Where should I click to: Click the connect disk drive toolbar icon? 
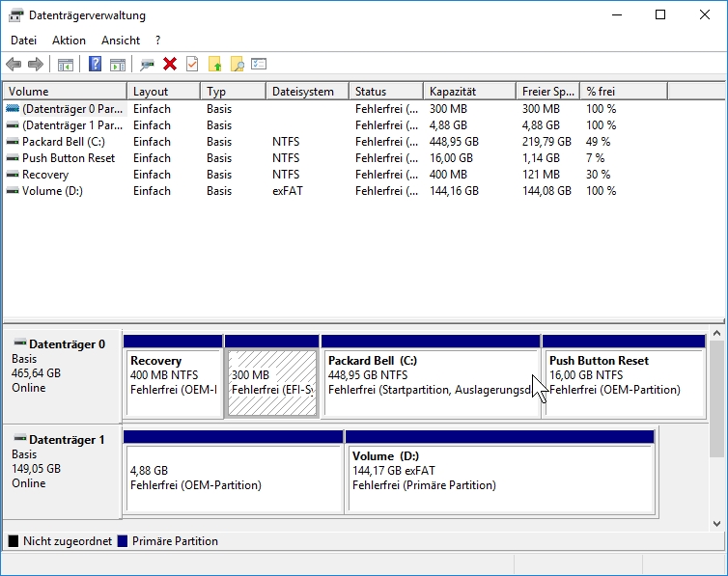click(148, 64)
